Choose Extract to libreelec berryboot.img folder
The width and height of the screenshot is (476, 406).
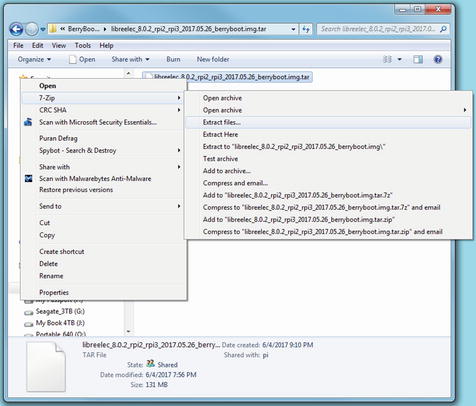328,147
